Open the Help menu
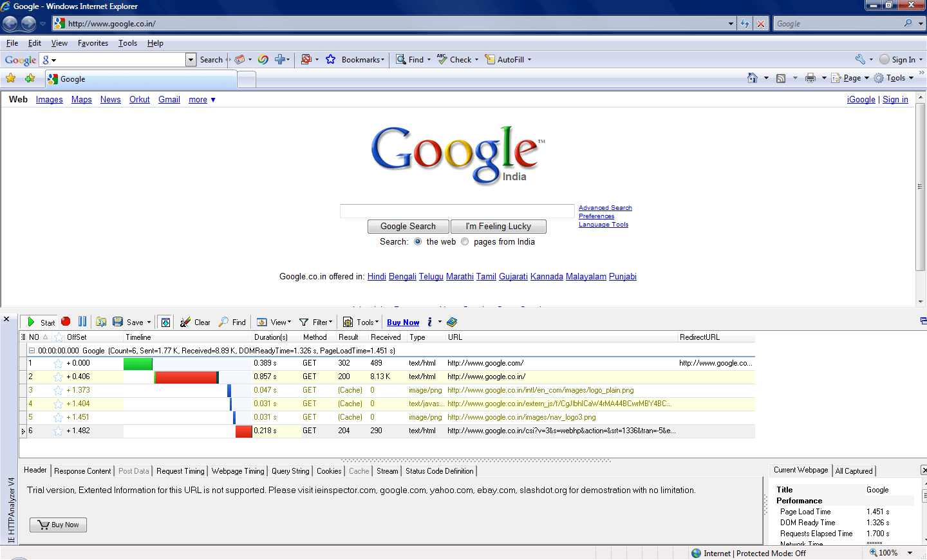Viewport: 927px width, 560px height. pyautogui.click(x=155, y=43)
